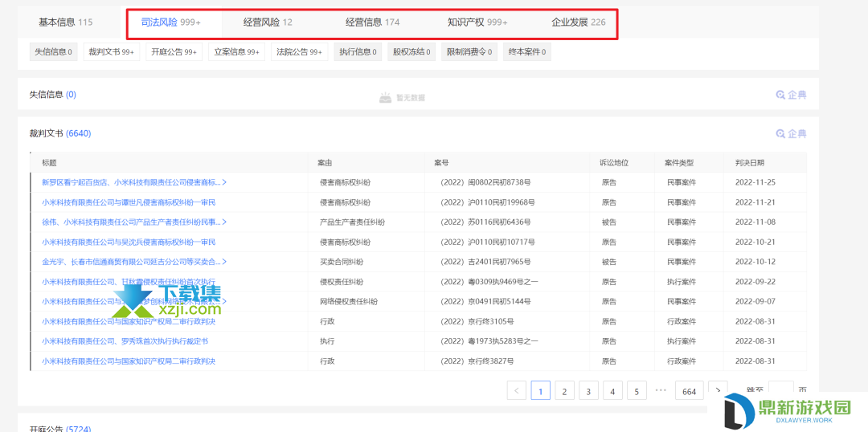Expand truncated title of 金光宇 case row
Viewport: 868px width, 432px height.
224,262
